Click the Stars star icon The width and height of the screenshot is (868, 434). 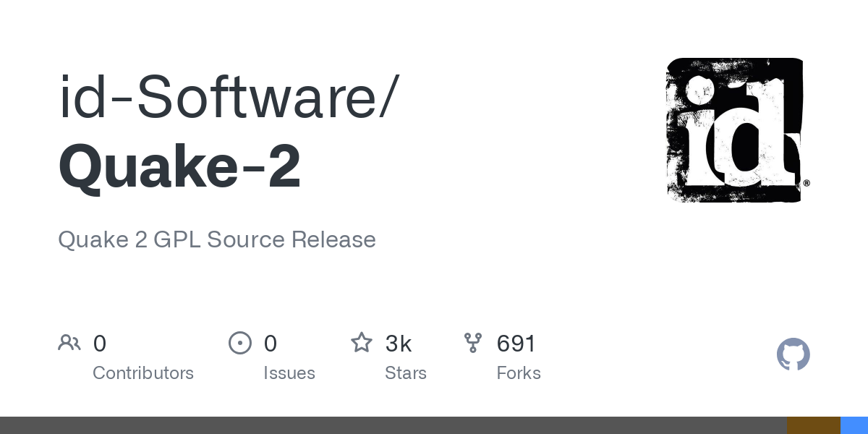click(x=362, y=343)
